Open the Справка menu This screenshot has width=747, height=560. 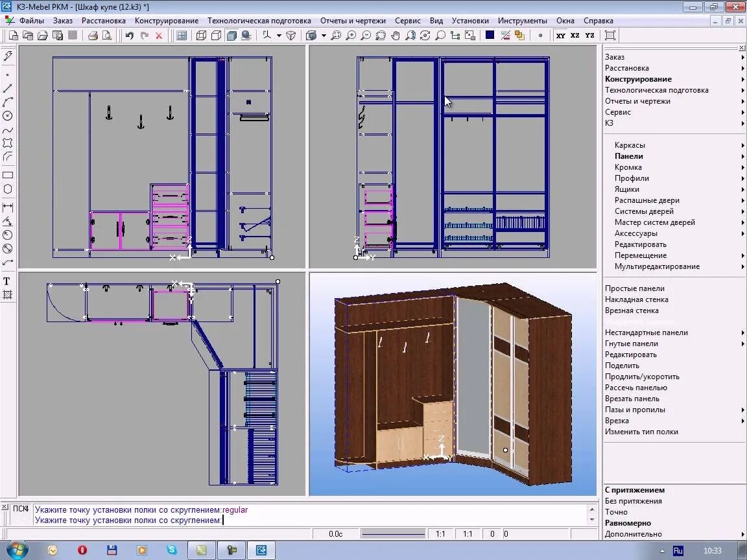[x=599, y=21]
